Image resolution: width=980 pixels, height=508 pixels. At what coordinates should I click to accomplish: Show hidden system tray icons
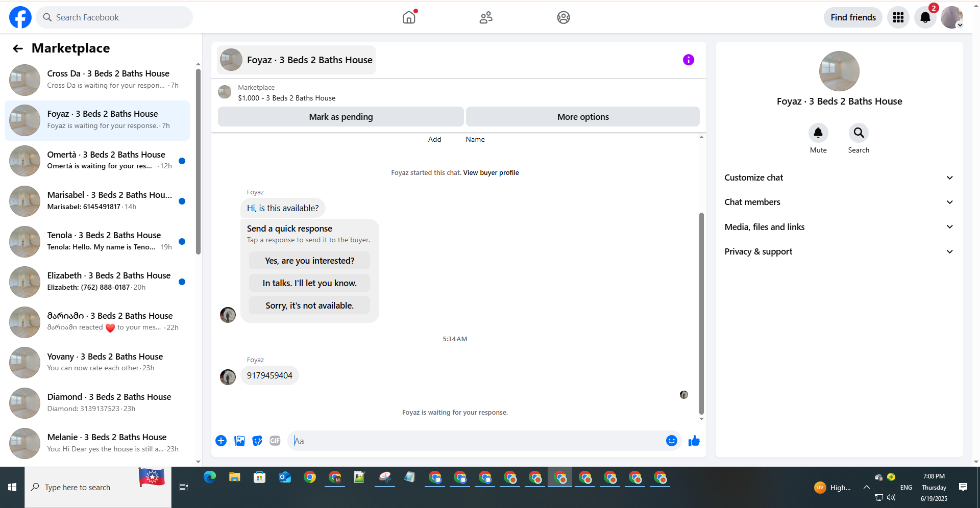[x=867, y=487]
